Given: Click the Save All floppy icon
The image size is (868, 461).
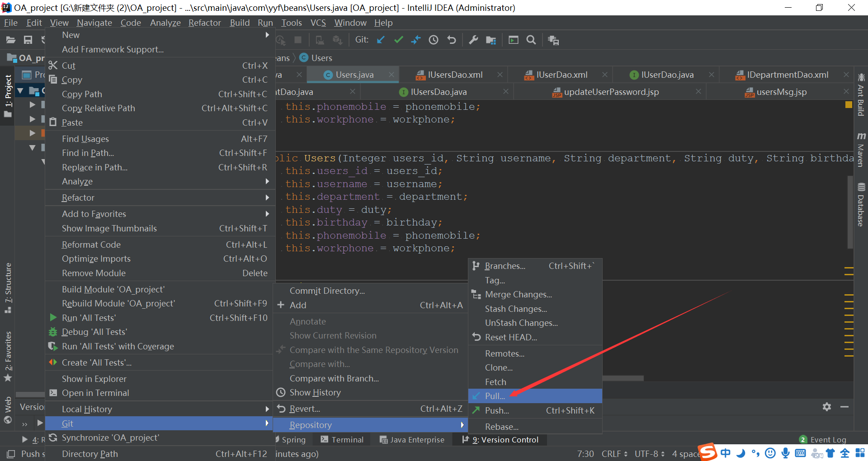Looking at the screenshot, I should 28,40.
